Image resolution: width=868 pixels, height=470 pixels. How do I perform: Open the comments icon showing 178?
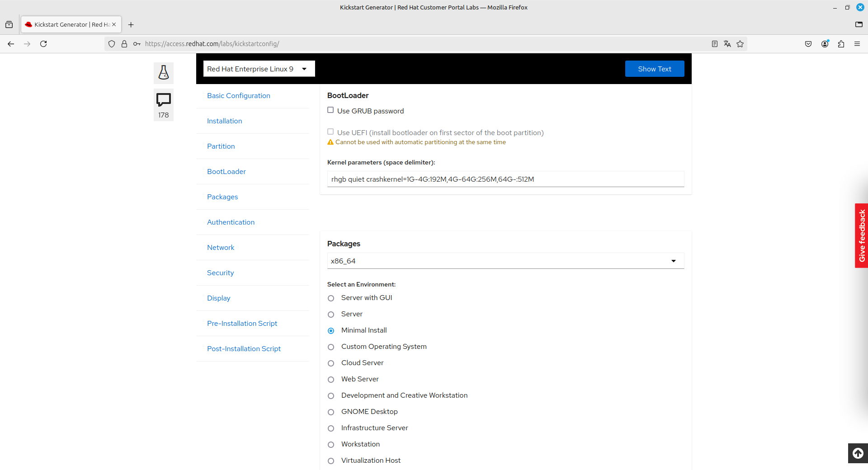tap(164, 105)
